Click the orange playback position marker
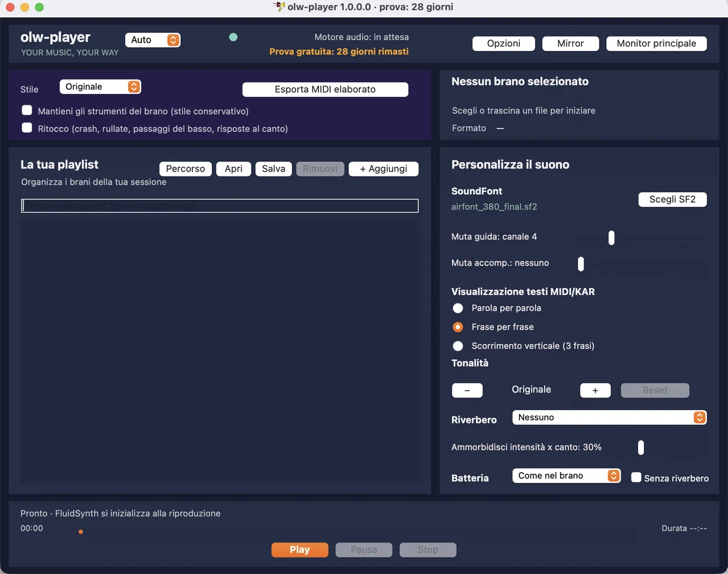 point(81,532)
